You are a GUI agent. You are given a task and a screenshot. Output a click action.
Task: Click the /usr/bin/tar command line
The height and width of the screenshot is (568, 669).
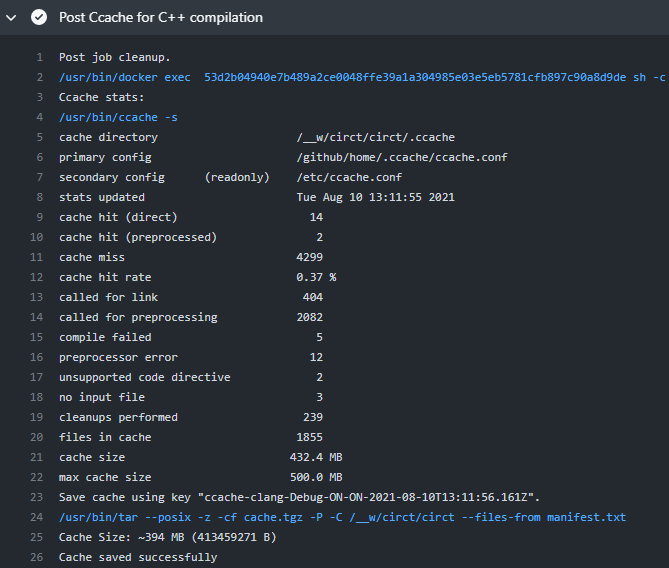[343, 517]
